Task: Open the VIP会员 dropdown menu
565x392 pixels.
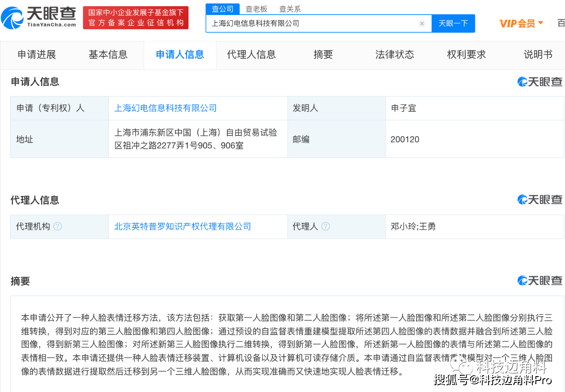Action: point(521,23)
